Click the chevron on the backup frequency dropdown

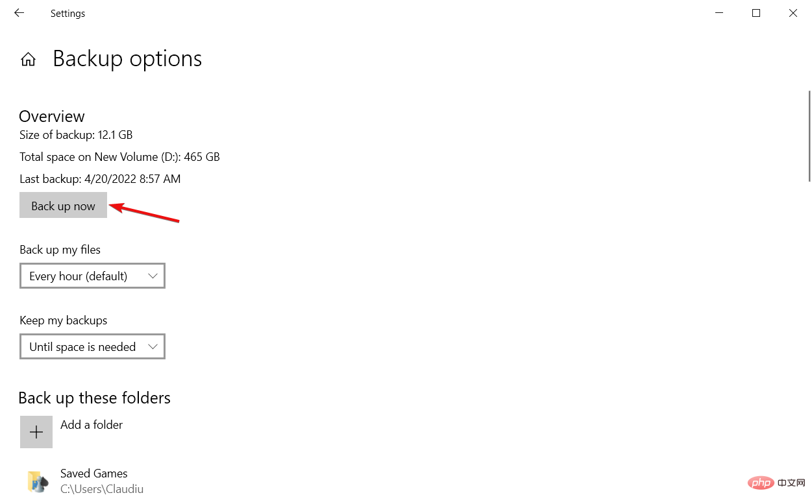point(154,276)
